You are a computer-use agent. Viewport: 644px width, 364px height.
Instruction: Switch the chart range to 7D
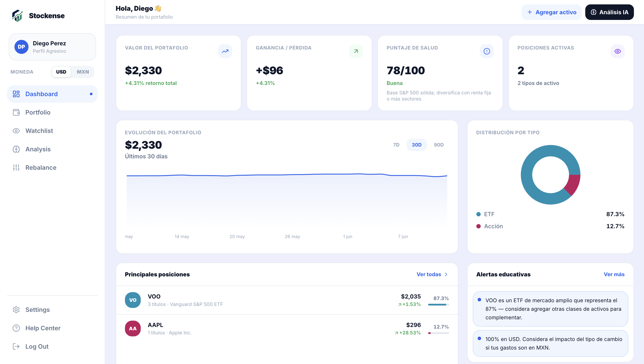point(396,145)
